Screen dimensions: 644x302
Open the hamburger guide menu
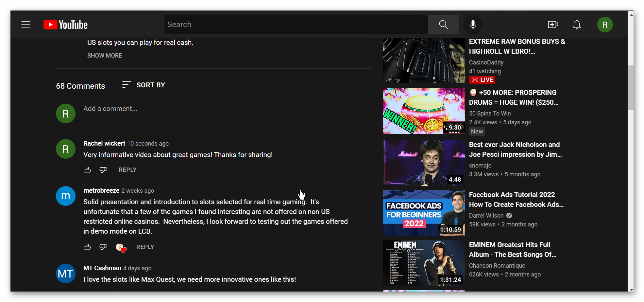pos(26,25)
